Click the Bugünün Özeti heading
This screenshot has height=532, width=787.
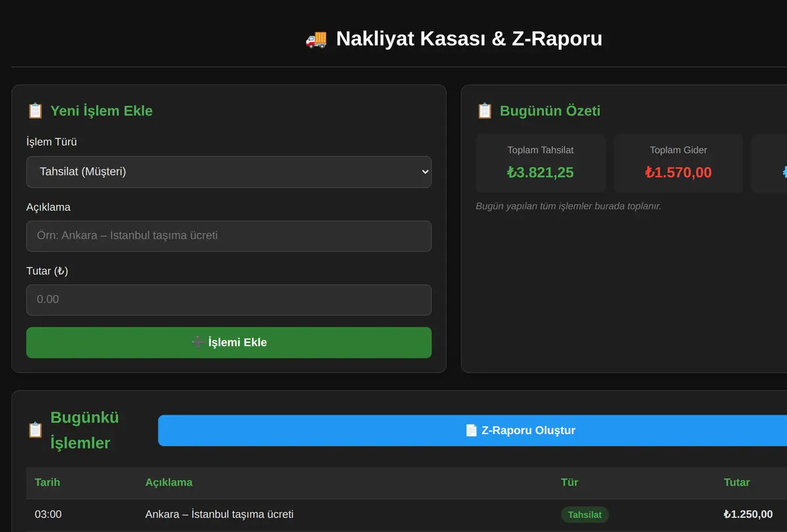tap(550, 111)
